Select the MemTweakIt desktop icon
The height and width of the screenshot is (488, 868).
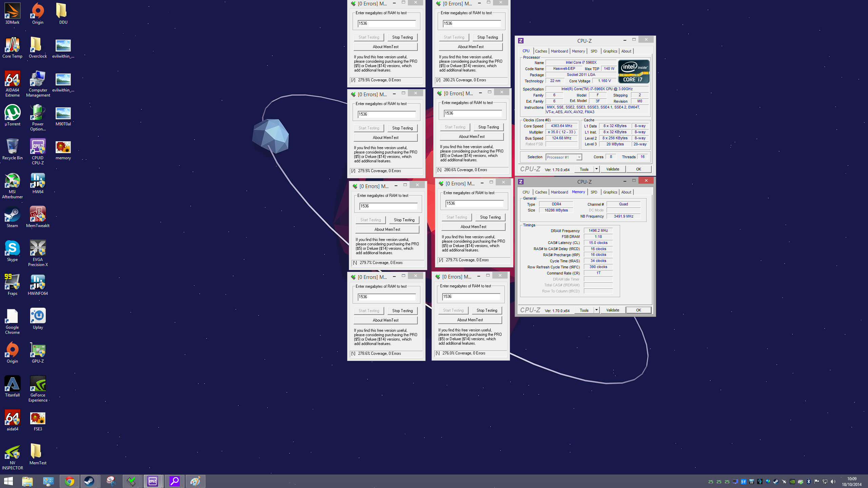(38, 217)
